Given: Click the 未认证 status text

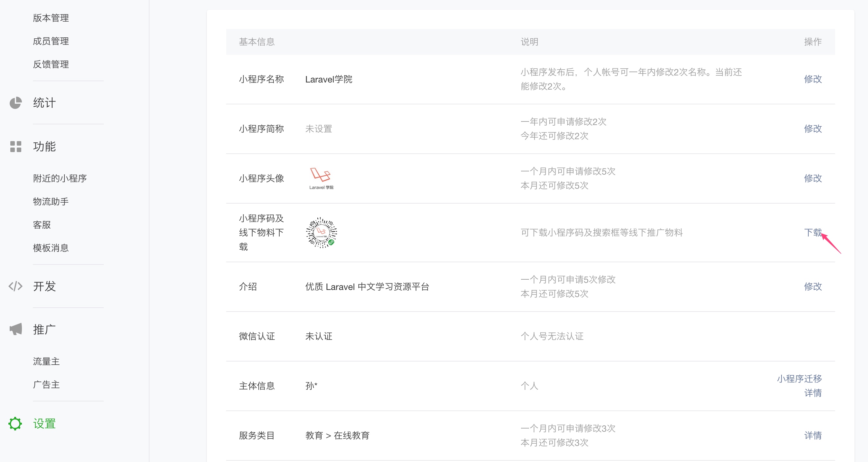Looking at the screenshot, I should 319,336.
